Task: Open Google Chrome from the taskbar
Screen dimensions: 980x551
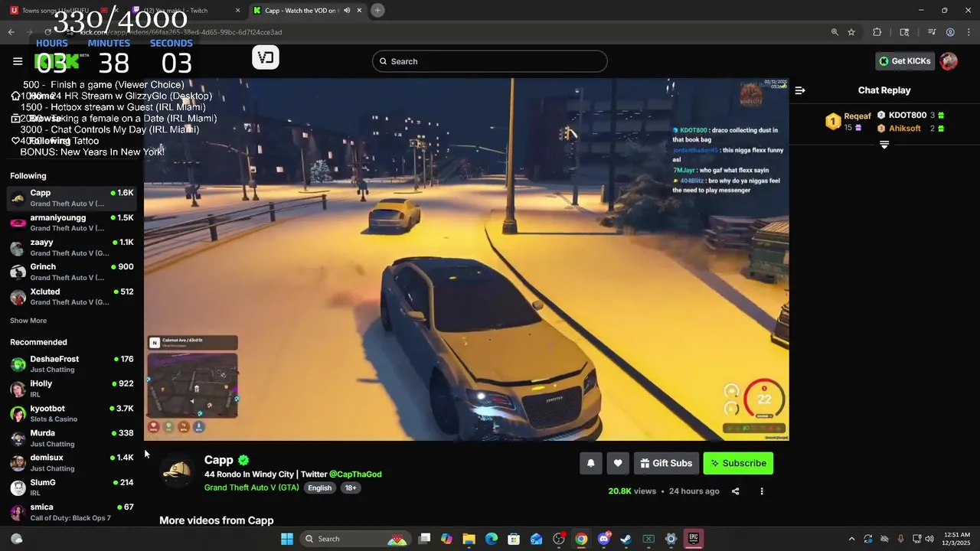Action: click(582, 539)
